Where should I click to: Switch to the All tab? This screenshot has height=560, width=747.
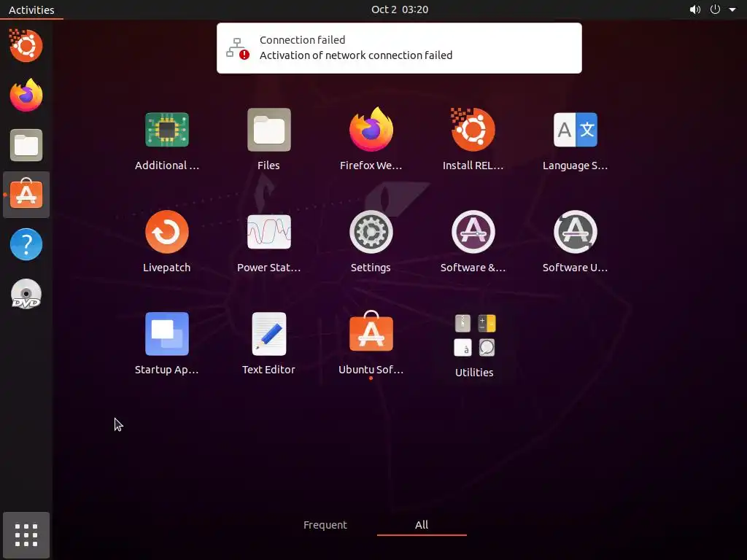(422, 525)
